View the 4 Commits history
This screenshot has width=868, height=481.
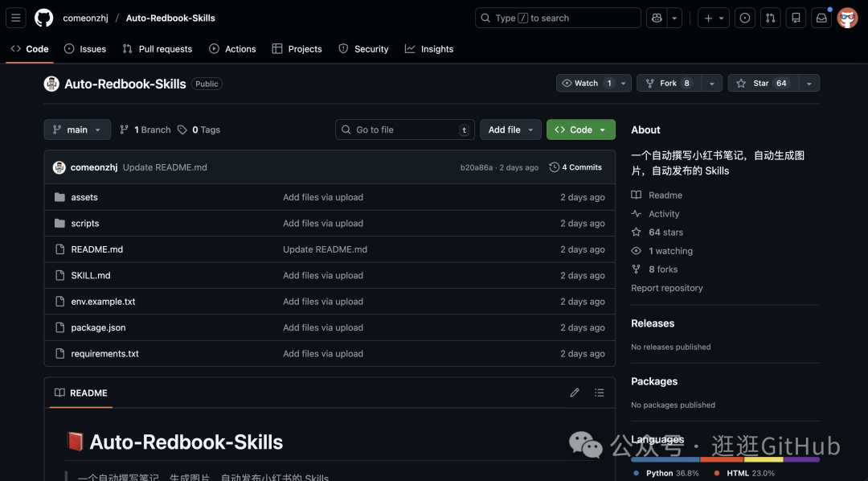coord(575,167)
